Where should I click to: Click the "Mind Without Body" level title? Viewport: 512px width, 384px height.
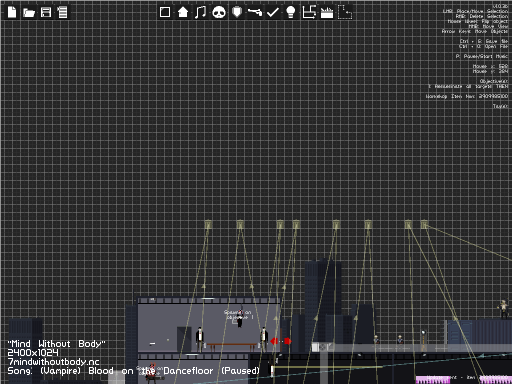[56, 344]
